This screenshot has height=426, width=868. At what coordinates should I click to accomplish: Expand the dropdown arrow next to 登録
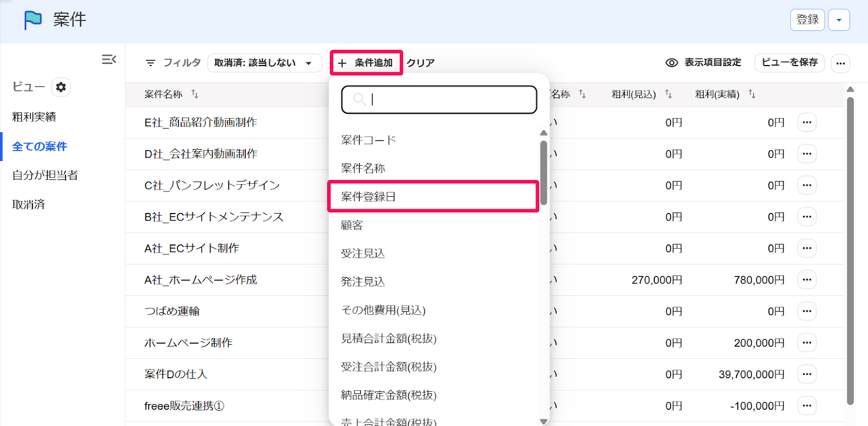839,20
